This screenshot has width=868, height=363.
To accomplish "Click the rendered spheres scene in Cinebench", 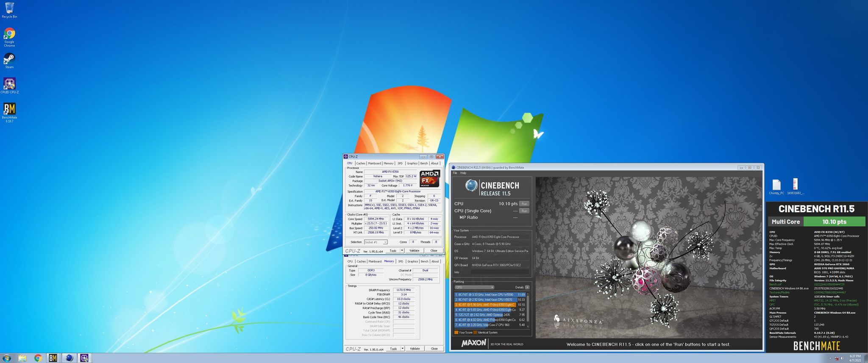I will click(648, 258).
